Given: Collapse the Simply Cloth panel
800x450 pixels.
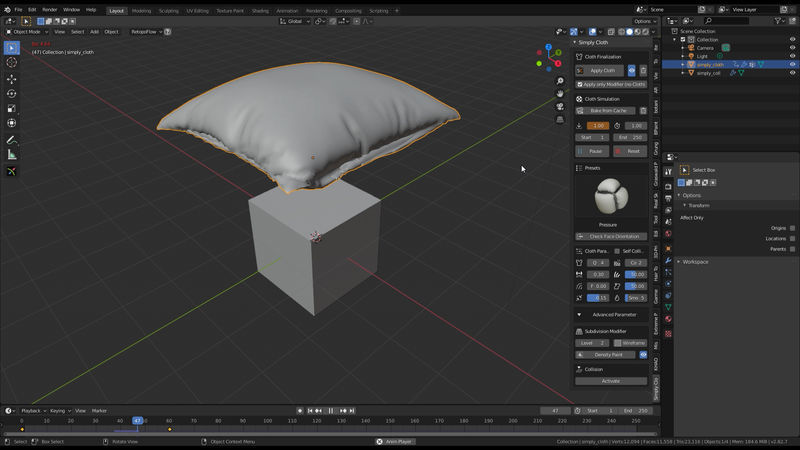Looking at the screenshot, I should point(574,42).
